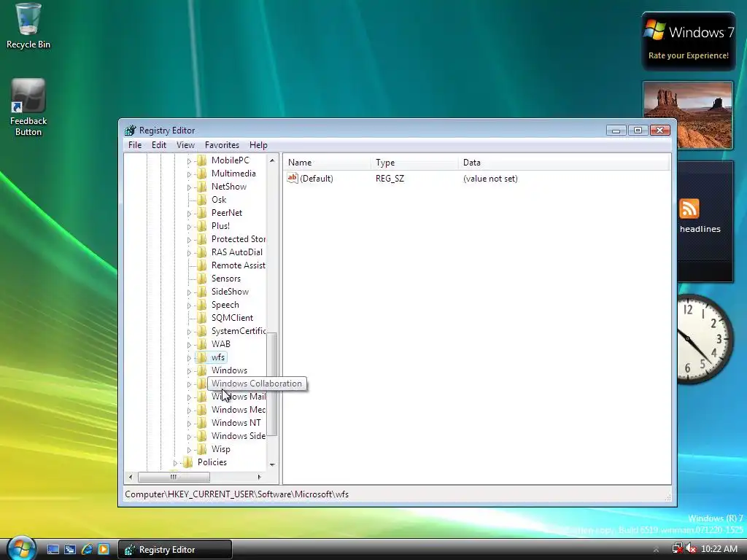Click the Sensors folder icon
The image size is (747, 560).
202,278
